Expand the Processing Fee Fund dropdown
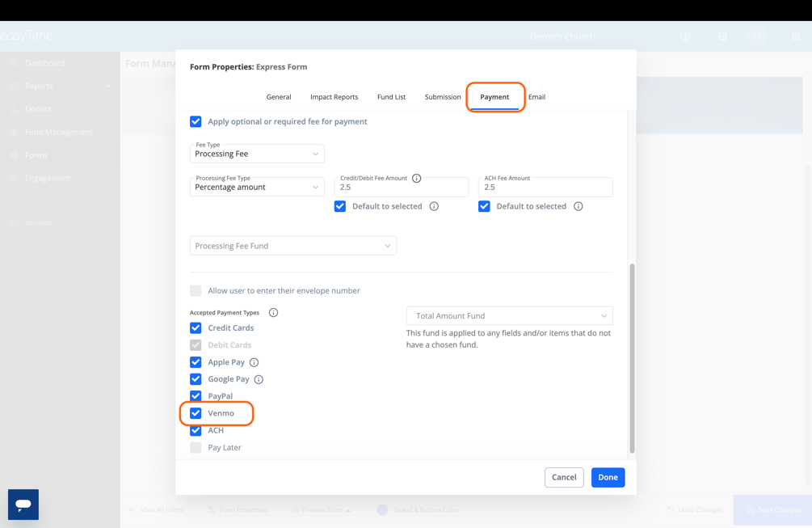The image size is (812, 528). coord(292,246)
